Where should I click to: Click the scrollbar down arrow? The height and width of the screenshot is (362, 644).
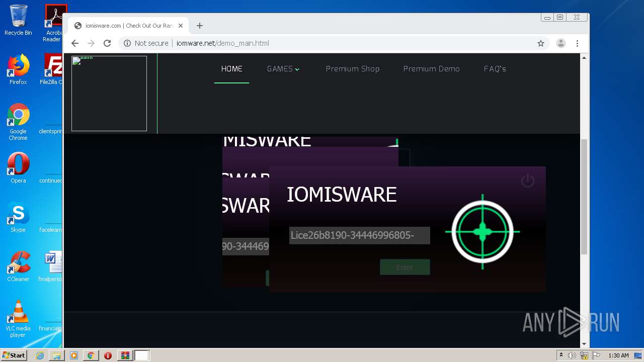point(584,344)
